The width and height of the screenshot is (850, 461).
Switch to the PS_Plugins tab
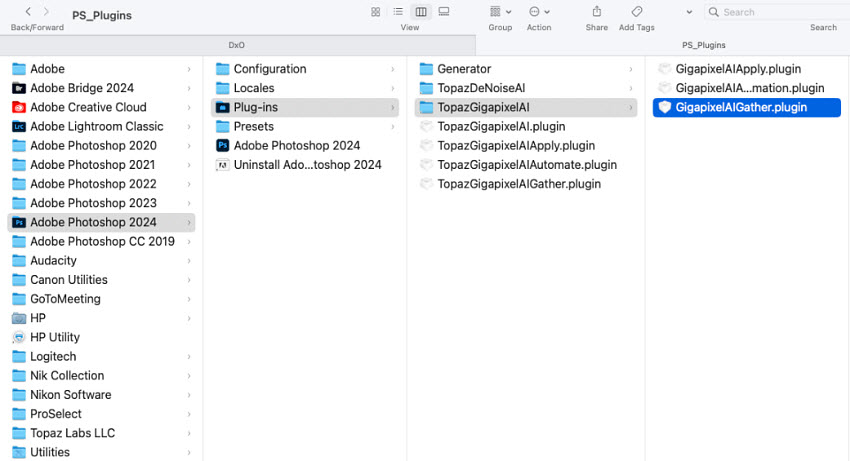[x=704, y=45]
